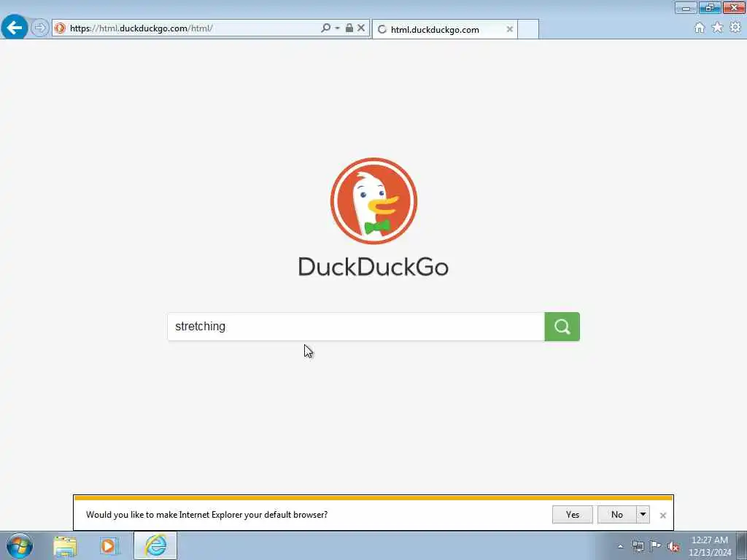Click the Action Center flag icon

(x=656, y=546)
